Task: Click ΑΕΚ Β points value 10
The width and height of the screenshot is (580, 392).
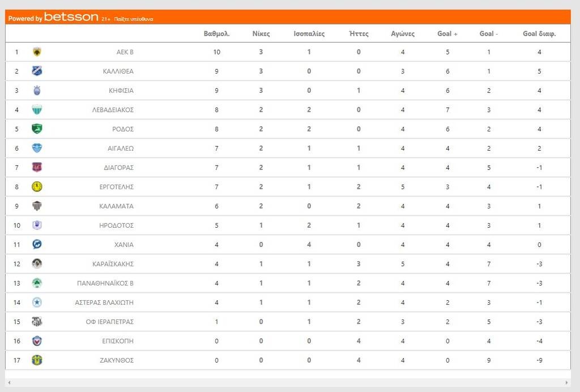Action: [217, 52]
